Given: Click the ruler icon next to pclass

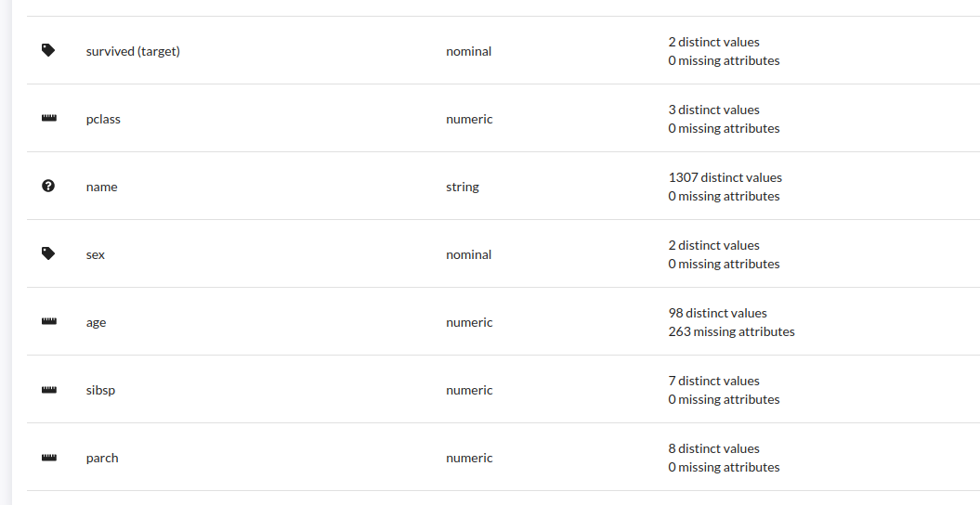Looking at the screenshot, I should (x=49, y=119).
